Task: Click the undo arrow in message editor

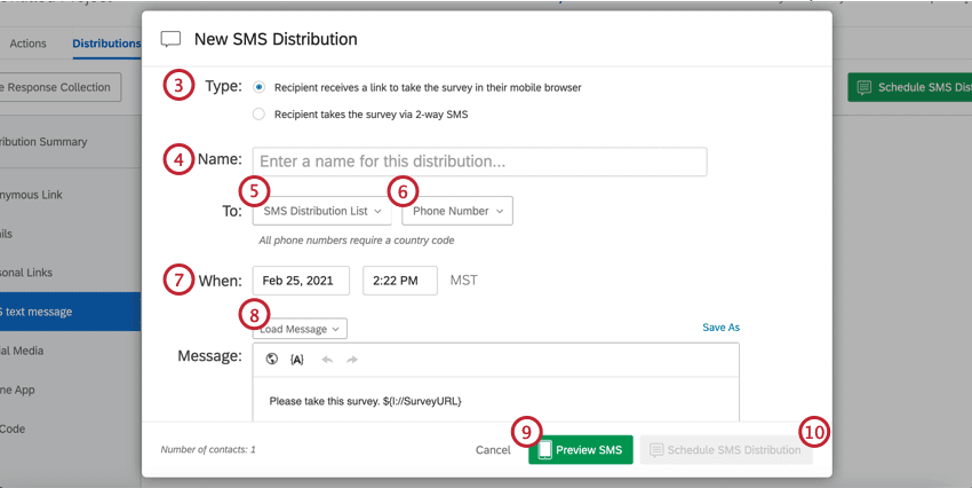Action: 327,360
